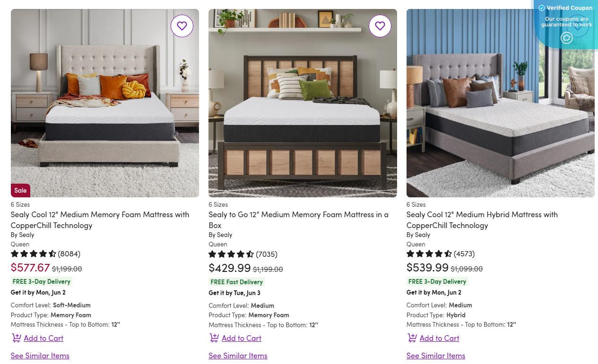Click See Similar Items under the first mattress

tap(40, 356)
